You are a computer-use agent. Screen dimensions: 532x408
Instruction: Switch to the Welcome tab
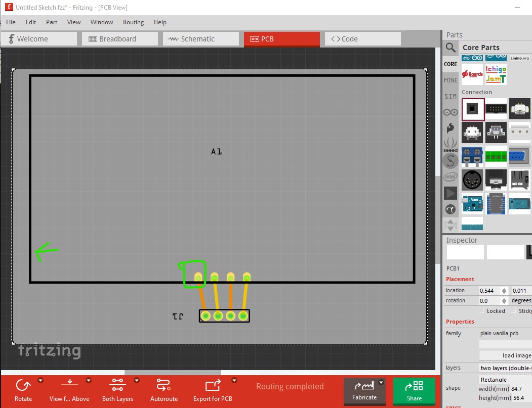pyautogui.click(x=39, y=39)
